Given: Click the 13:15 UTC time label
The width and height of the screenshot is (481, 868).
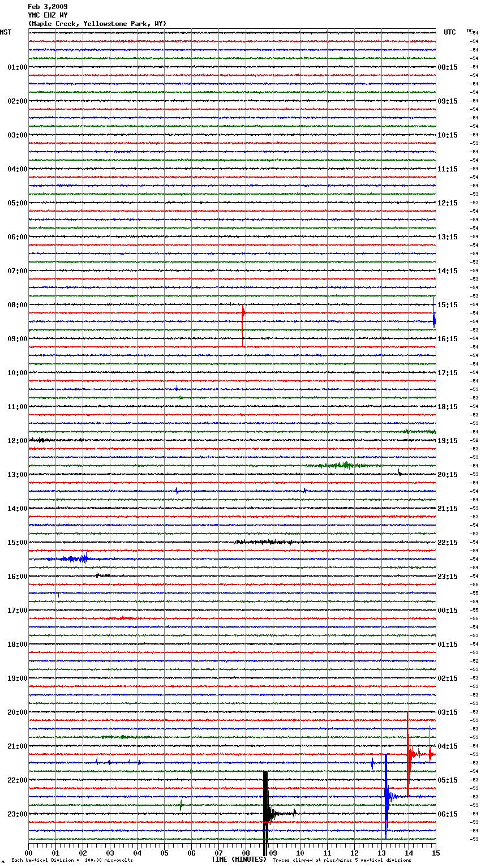Looking at the screenshot, I should coord(448,237).
